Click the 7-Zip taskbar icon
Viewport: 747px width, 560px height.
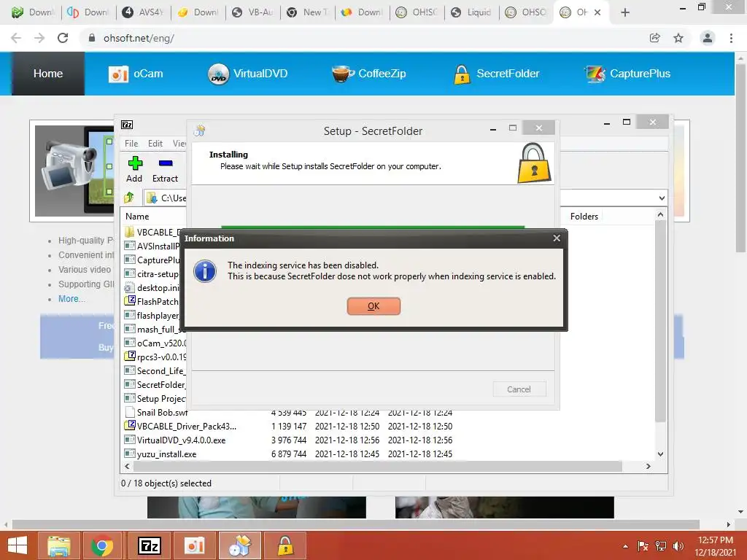pos(149,545)
